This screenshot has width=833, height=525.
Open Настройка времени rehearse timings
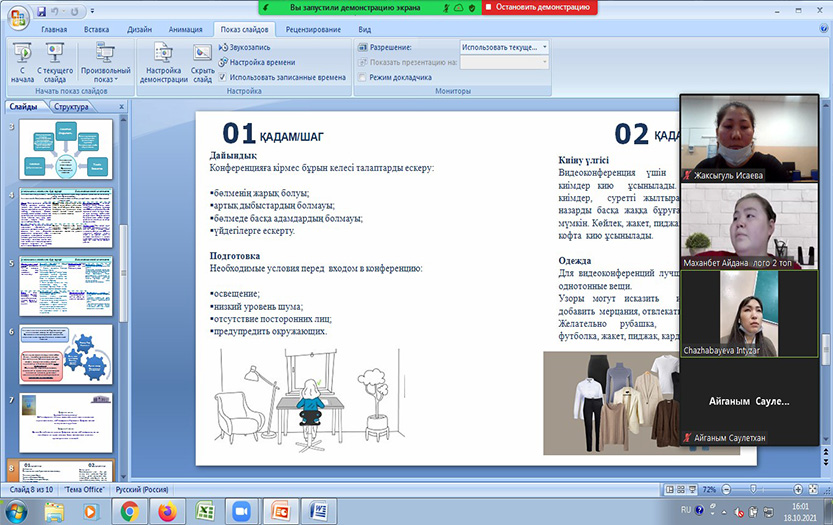pos(261,62)
